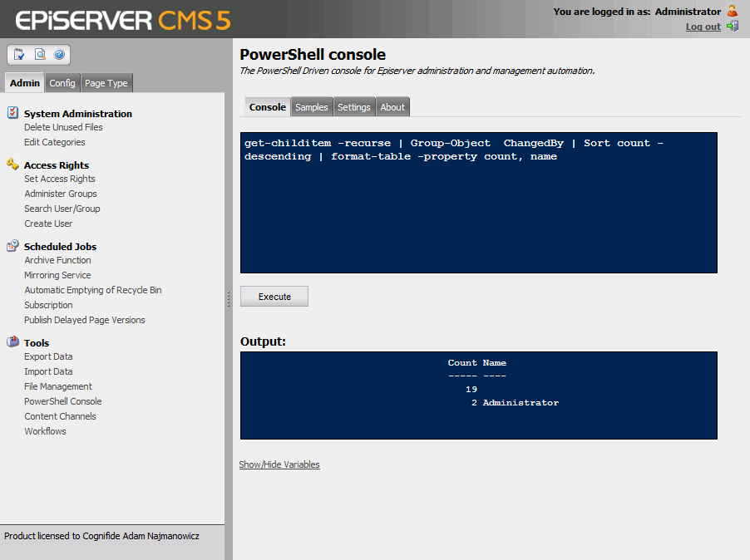Click the edit mode icon in top toolbar
Viewport: 750px width, 560px height.
19,55
